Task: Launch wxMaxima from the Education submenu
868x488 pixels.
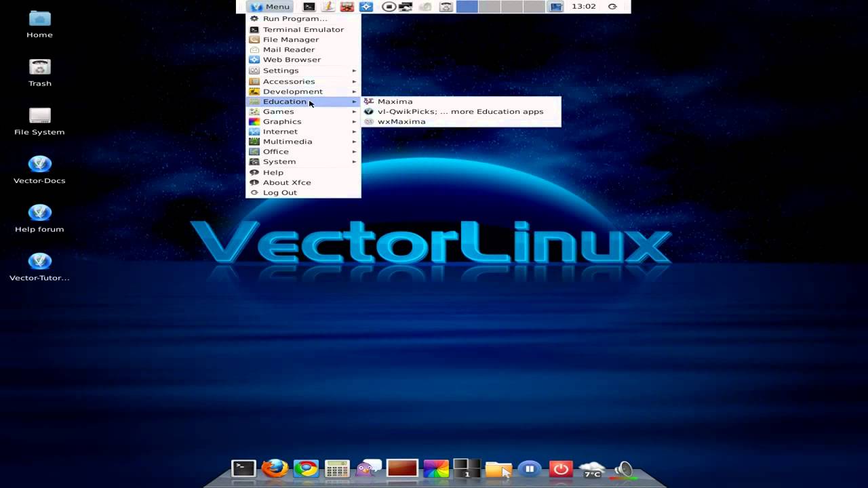Action: point(401,121)
